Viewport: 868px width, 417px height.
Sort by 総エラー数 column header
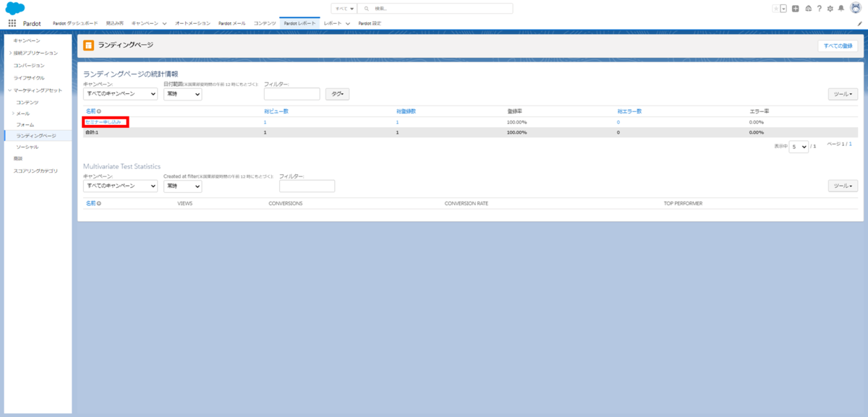[629, 111]
